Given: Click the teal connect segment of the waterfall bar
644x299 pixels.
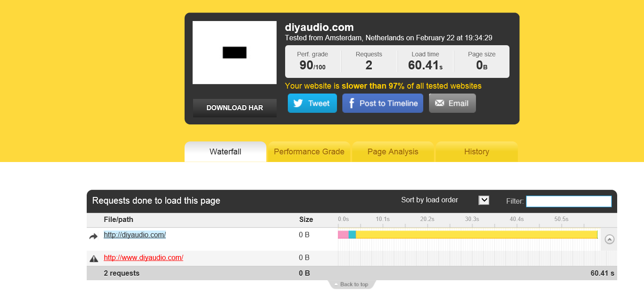Looking at the screenshot, I should (352, 235).
